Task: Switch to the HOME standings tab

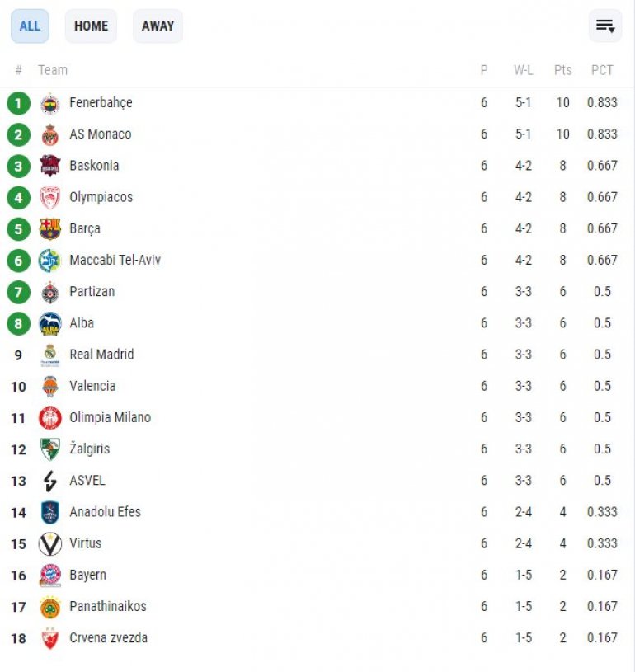Action: coord(91,26)
